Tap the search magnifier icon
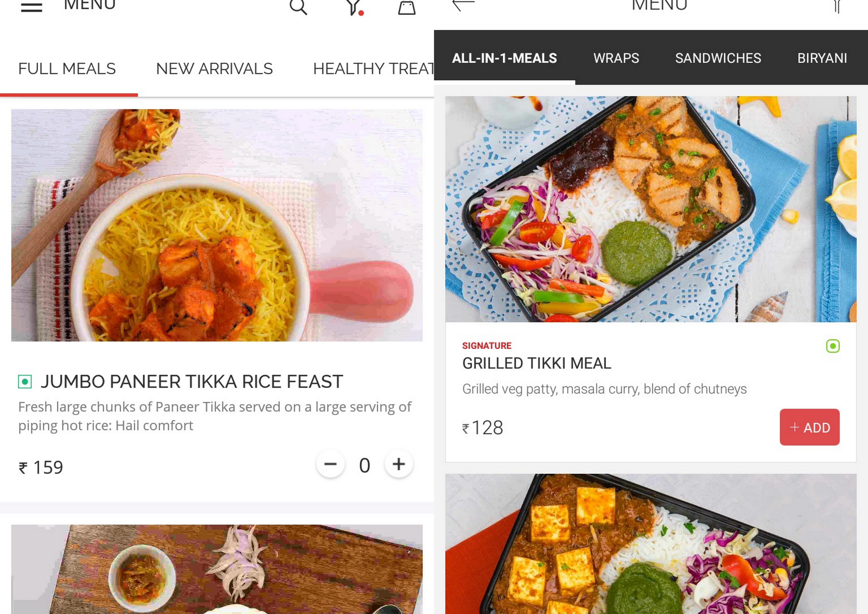Screen dimensions: 868x614 coord(298,7)
